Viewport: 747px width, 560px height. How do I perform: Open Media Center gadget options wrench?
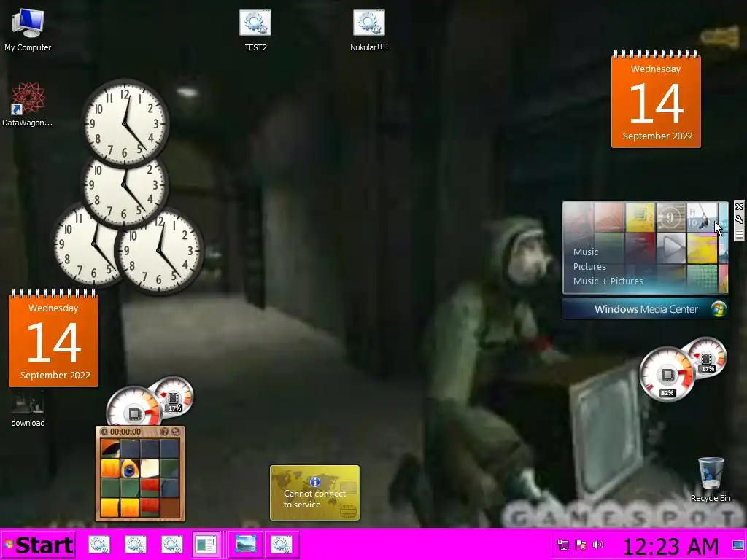(x=739, y=219)
